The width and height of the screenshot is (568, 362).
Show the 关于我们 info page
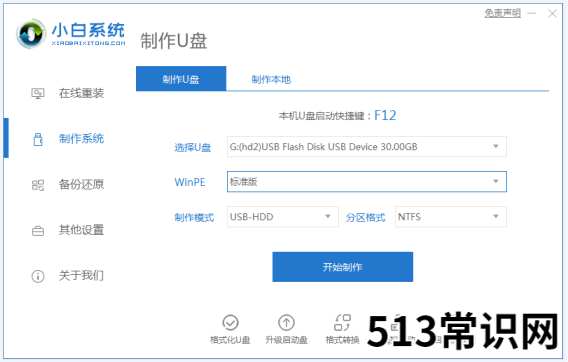(68, 276)
